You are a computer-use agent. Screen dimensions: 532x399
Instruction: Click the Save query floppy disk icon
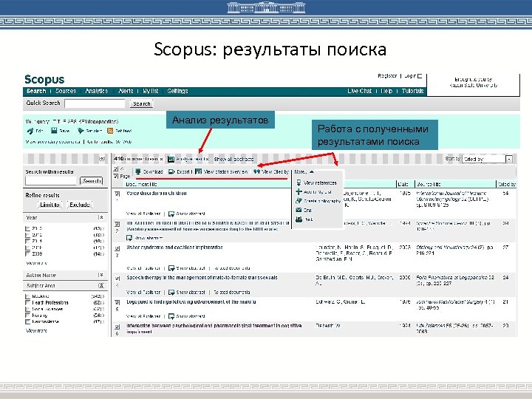click(54, 131)
